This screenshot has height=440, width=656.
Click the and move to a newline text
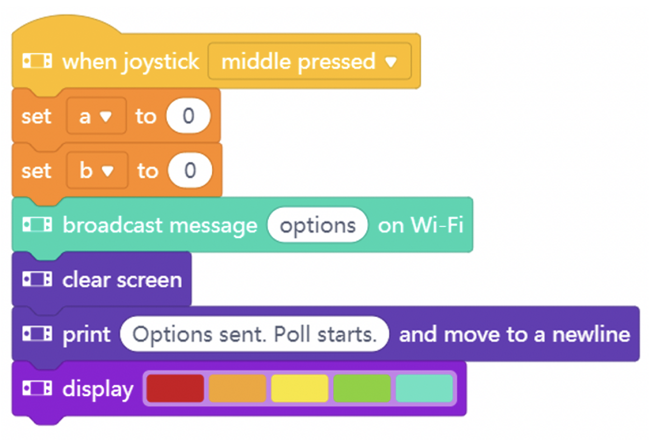click(x=515, y=334)
